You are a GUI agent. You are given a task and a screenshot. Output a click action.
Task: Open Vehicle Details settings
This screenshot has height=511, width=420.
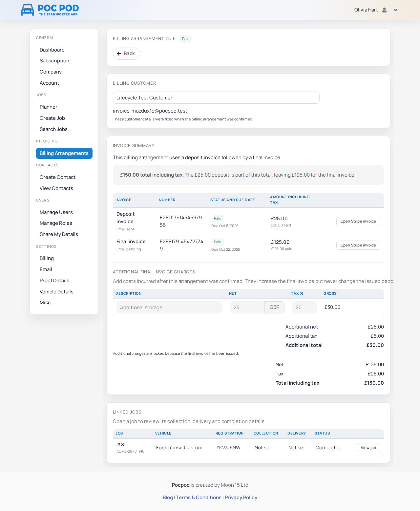56,292
